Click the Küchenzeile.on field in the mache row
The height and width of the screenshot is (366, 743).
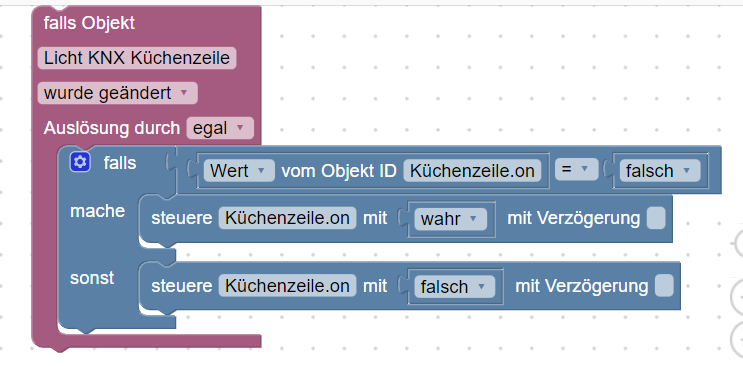point(287,218)
